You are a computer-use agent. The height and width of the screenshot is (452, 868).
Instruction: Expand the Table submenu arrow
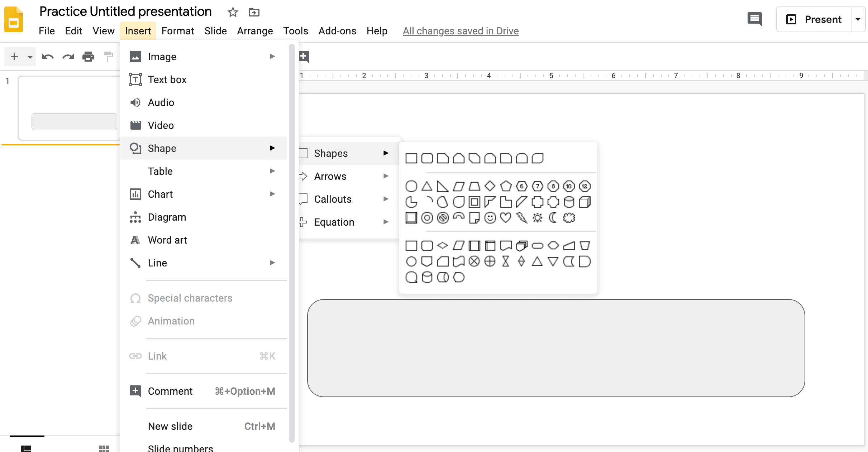272,171
